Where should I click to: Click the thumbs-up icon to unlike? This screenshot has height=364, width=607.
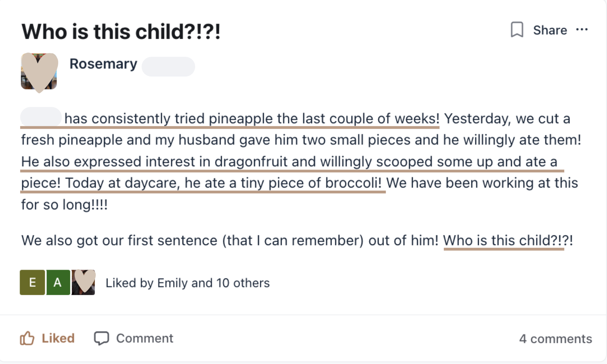click(27, 338)
